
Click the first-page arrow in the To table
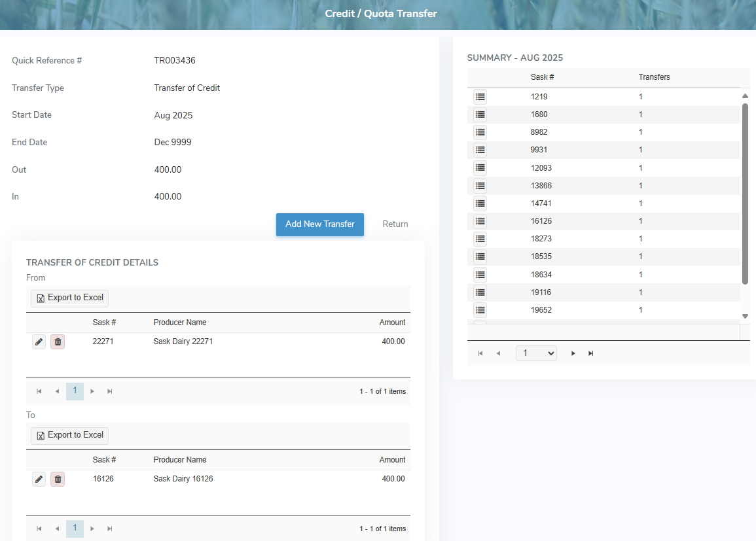coord(39,529)
